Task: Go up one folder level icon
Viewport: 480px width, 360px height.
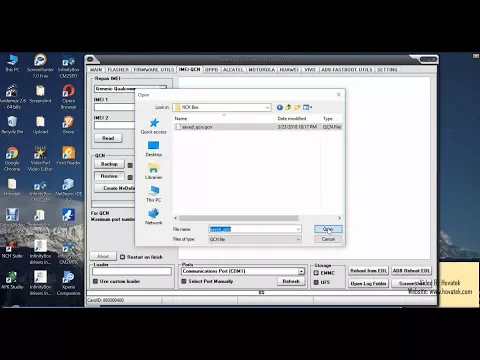Action: pyautogui.click(x=288, y=107)
